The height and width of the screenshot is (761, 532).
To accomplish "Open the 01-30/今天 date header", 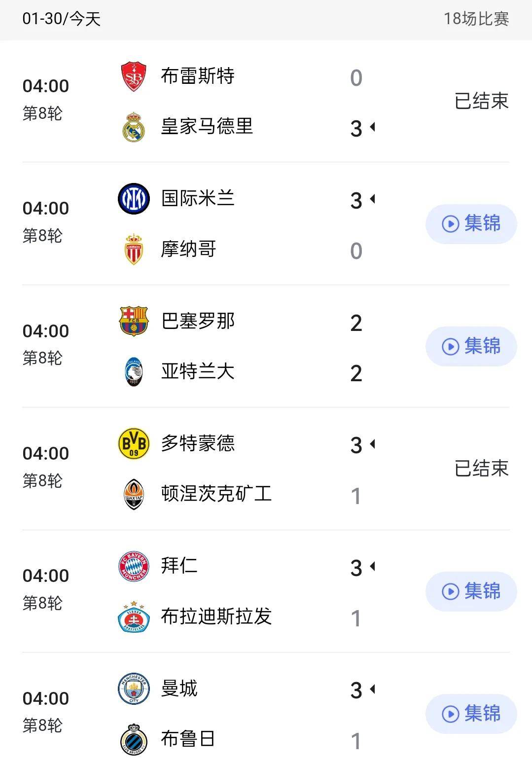I will pos(62,19).
